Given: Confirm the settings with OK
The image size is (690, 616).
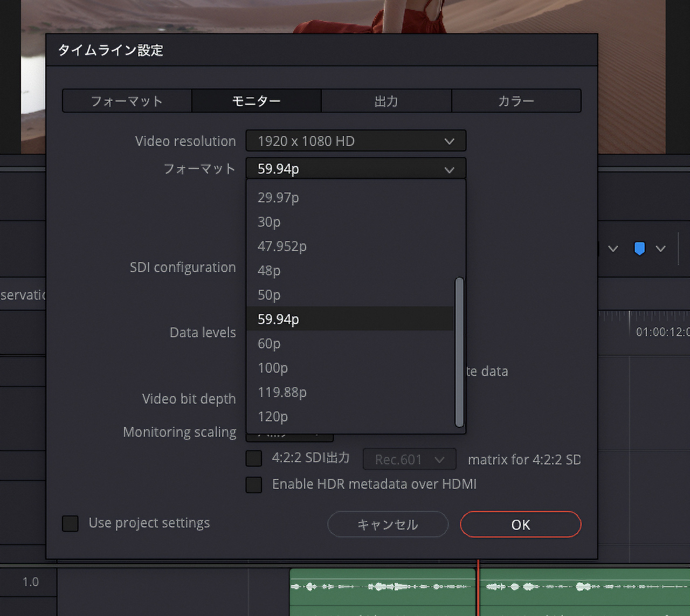Looking at the screenshot, I should pos(520,524).
